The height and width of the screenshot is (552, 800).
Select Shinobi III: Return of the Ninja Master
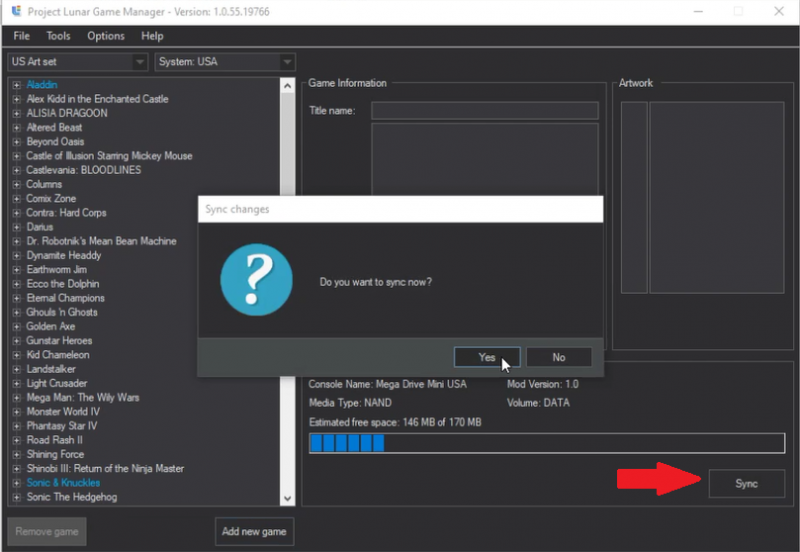click(105, 469)
